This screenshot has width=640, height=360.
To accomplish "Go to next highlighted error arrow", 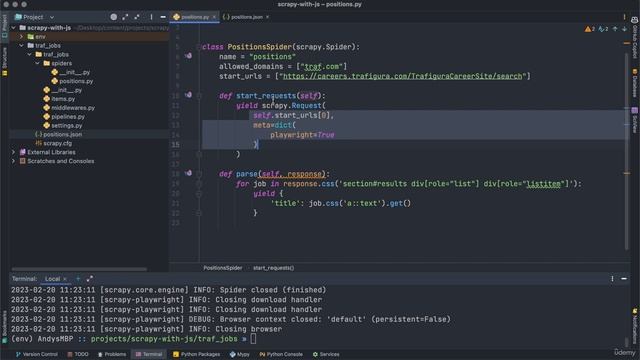I will (x=624, y=29).
